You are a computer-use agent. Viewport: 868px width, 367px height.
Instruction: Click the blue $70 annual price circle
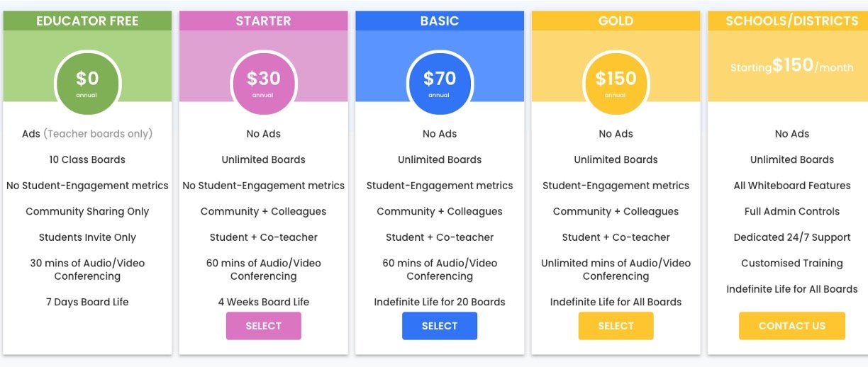tap(440, 81)
